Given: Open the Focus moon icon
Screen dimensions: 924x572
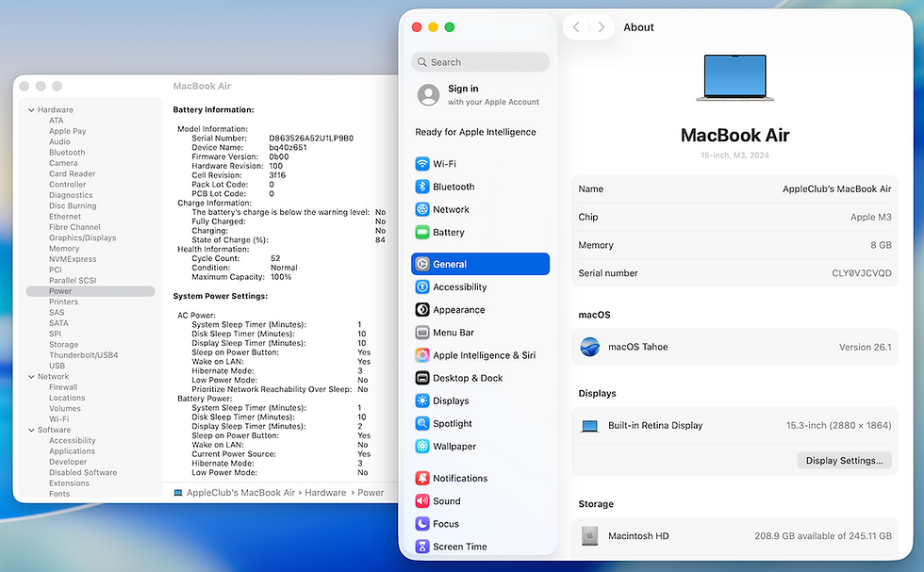Looking at the screenshot, I should pos(422,524).
